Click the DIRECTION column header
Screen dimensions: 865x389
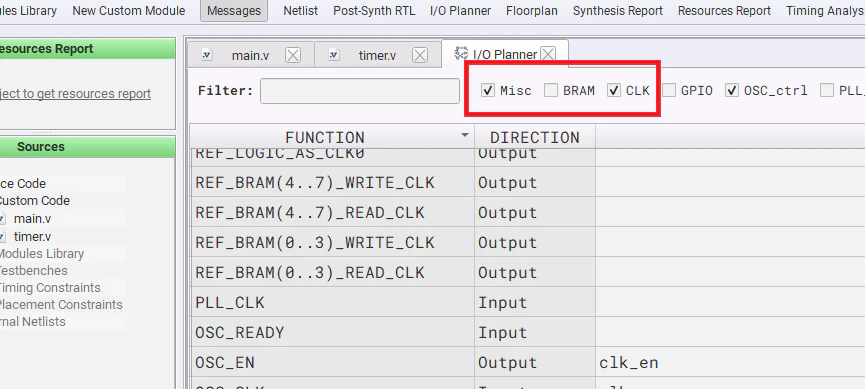pos(535,137)
